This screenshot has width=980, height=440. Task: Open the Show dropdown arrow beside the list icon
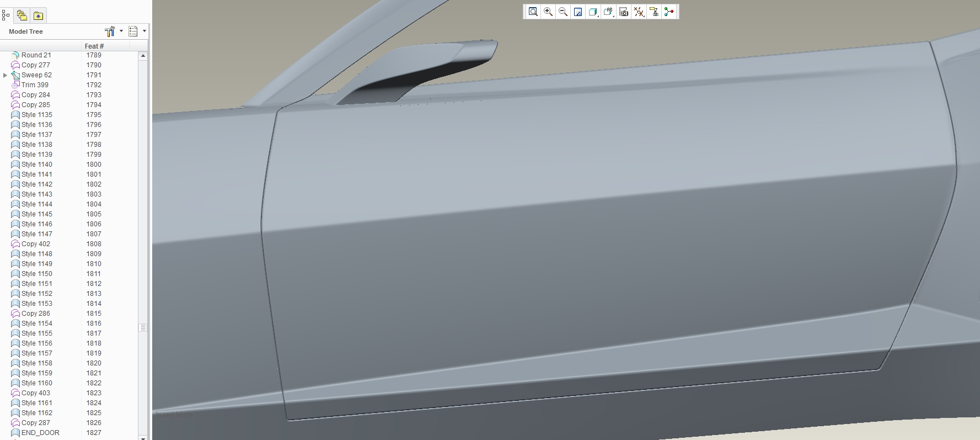(x=144, y=31)
